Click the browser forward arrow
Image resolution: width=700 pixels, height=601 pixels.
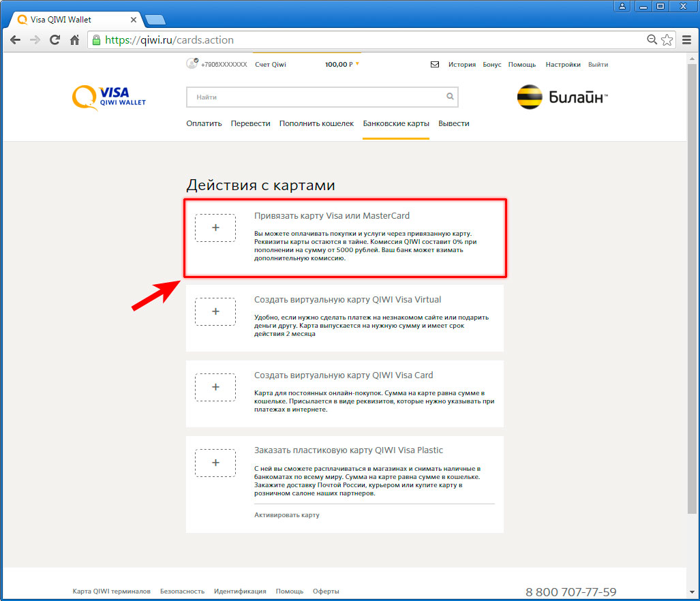click(35, 40)
